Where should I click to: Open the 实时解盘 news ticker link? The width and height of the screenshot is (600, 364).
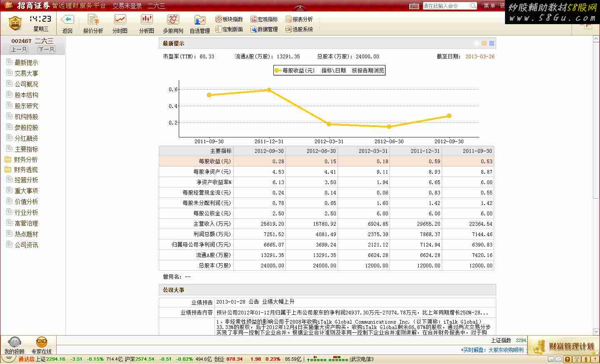tap(492, 350)
